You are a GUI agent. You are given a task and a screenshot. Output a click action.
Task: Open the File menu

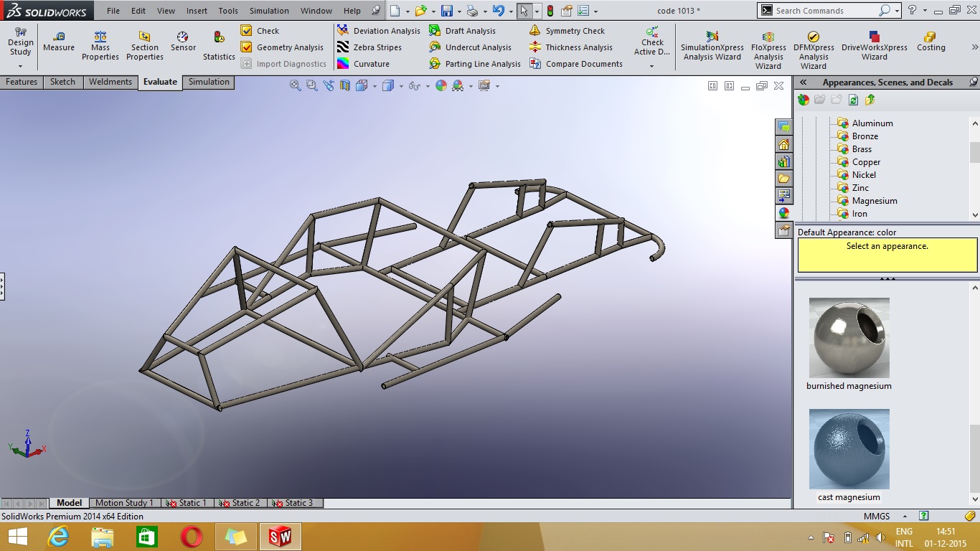[x=113, y=11]
